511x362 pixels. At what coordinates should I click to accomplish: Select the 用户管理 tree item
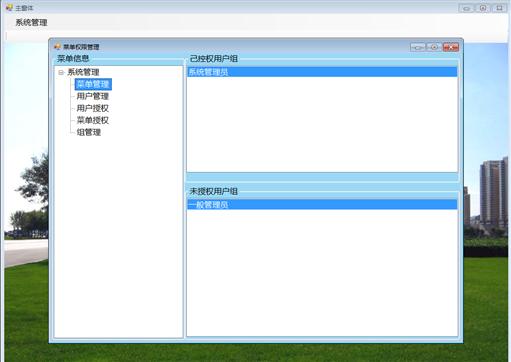pos(93,96)
